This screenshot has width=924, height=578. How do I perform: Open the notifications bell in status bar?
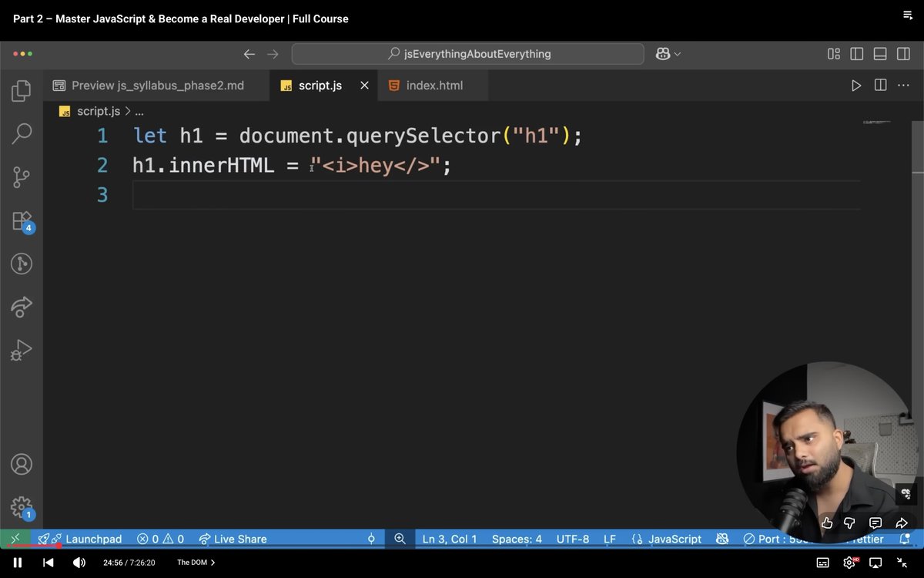[905, 539]
